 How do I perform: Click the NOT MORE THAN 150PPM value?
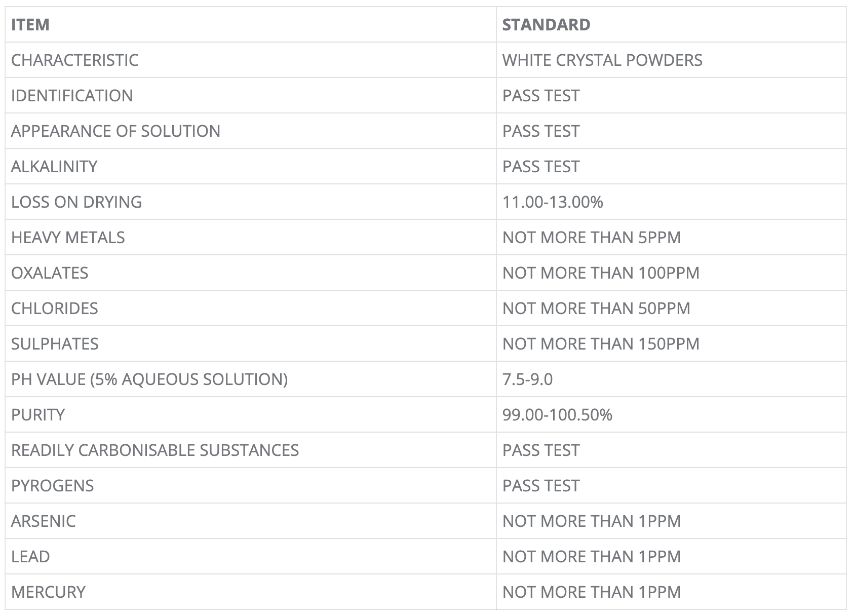coord(601,344)
